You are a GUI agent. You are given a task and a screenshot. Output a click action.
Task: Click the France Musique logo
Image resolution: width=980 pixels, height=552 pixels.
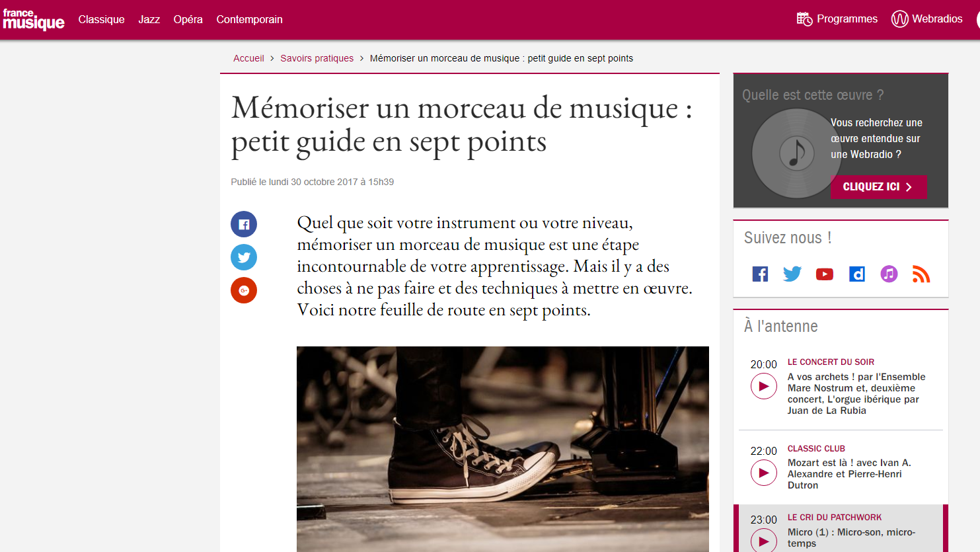click(34, 20)
